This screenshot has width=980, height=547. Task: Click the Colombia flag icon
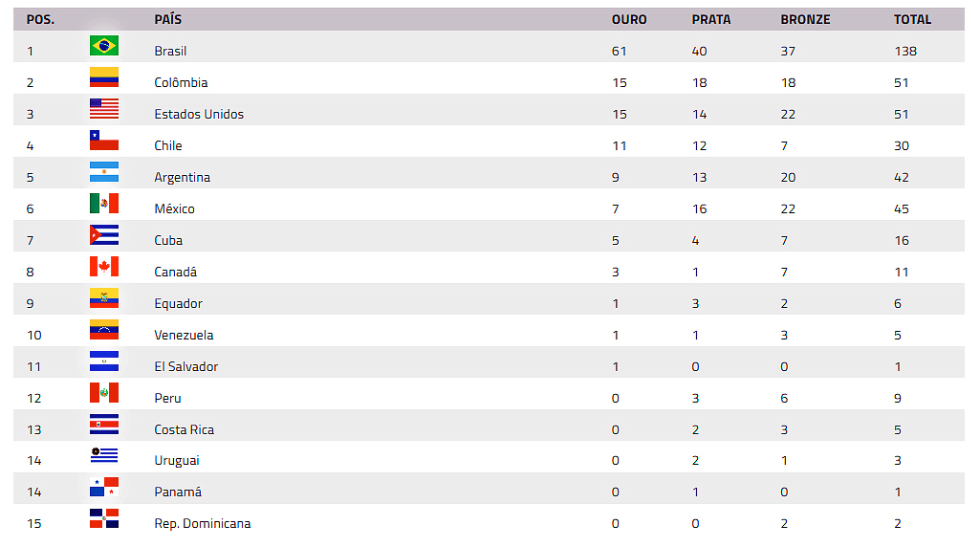point(104,77)
